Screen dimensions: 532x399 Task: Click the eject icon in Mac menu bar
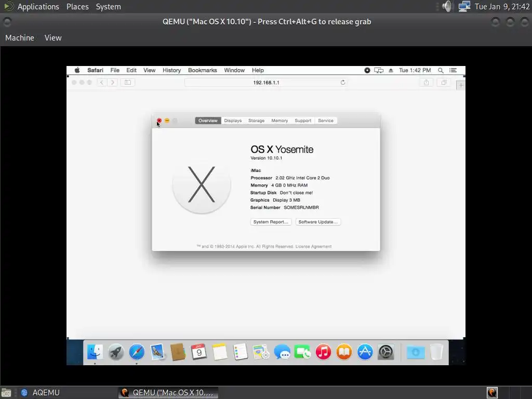tap(391, 70)
